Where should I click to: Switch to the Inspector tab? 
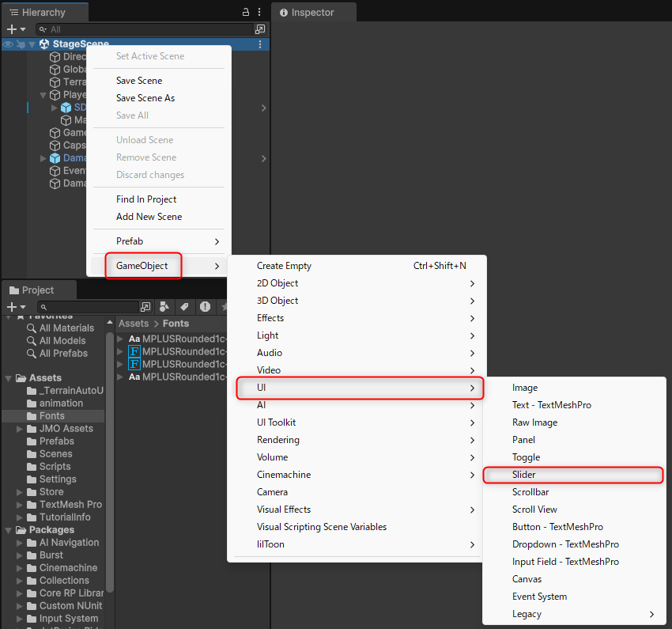click(312, 13)
